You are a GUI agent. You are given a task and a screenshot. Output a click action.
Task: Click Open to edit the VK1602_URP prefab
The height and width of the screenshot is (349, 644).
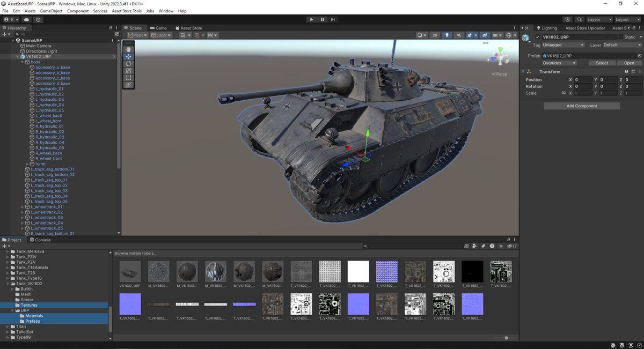pos(628,63)
